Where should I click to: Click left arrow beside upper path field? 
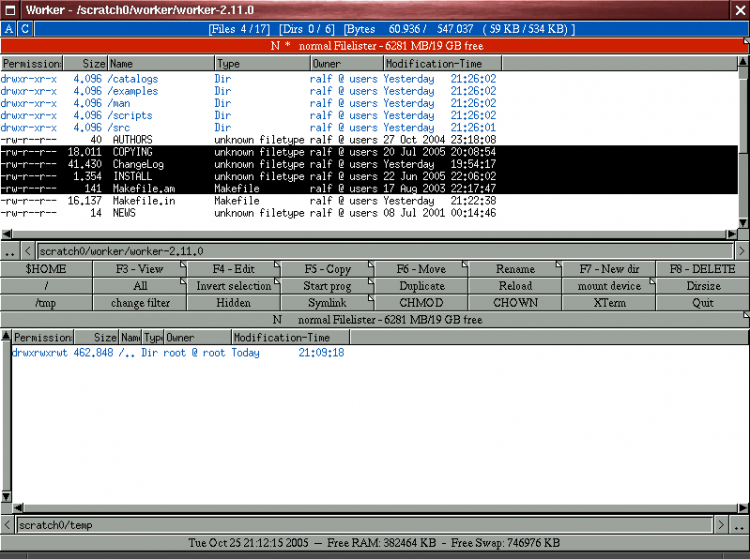click(28, 251)
